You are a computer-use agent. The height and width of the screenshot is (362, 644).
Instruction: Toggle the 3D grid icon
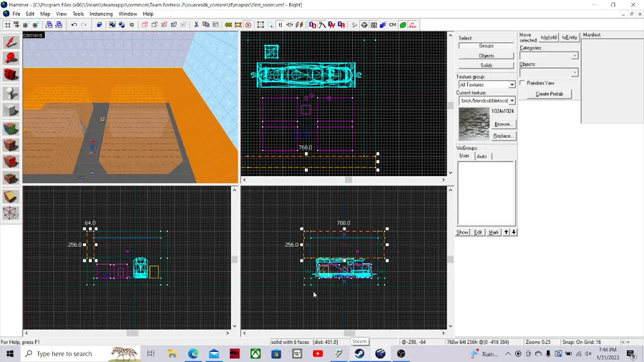point(16,24)
